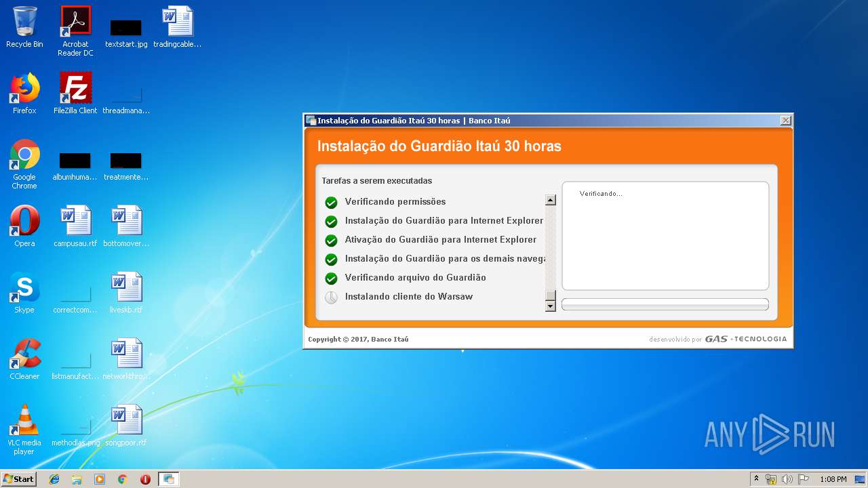Click the installation progress bar
Viewport: 868px width, 488px height.
click(x=665, y=304)
